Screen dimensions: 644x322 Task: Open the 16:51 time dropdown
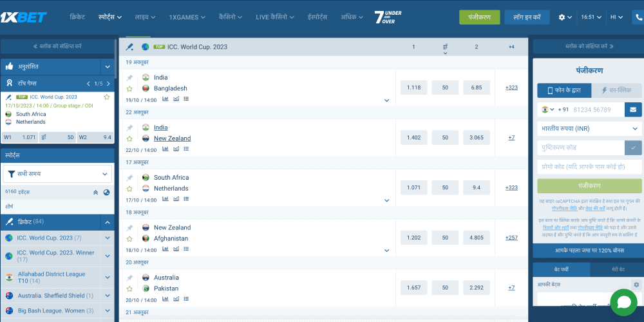pos(591,17)
